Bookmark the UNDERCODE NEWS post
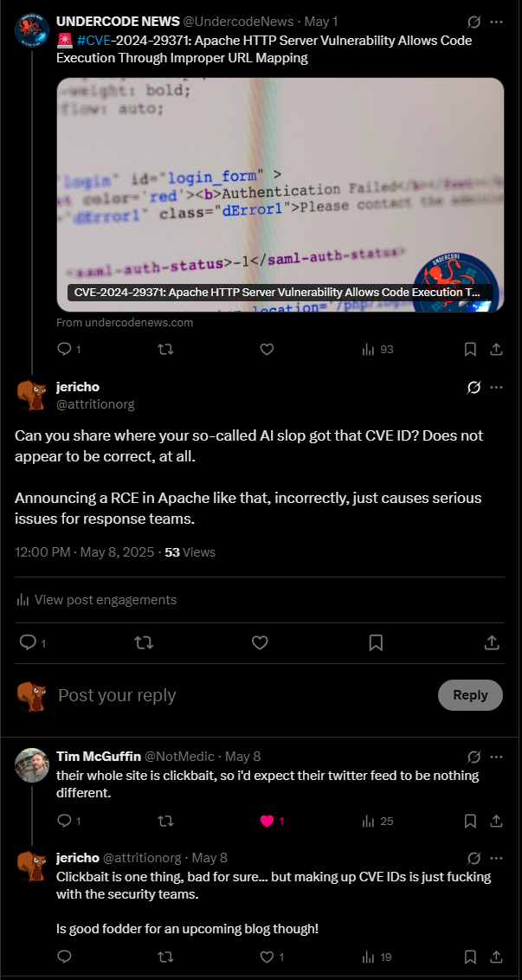This screenshot has height=980, width=522. point(470,349)
